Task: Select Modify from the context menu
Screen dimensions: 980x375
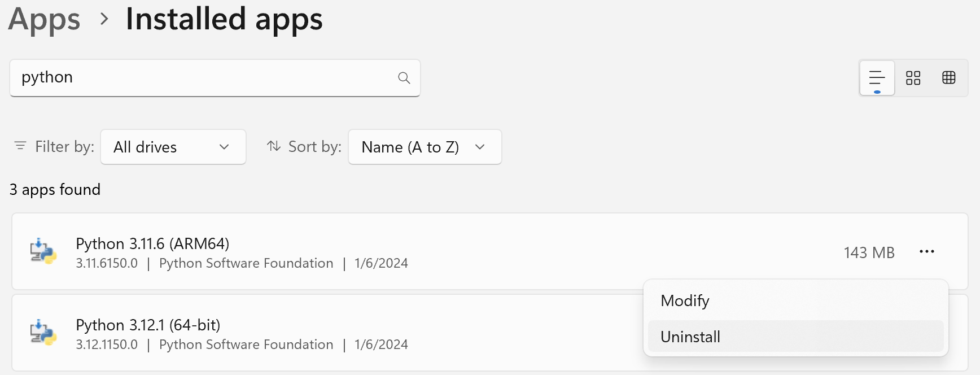Action: tap(685, 301)
